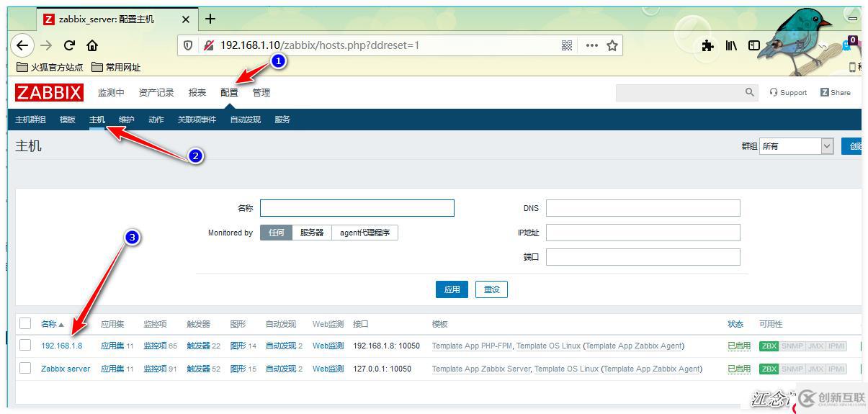Open host 192.168.1.8 link
This screenshot has width=868, height=414.
pos(61,346)
